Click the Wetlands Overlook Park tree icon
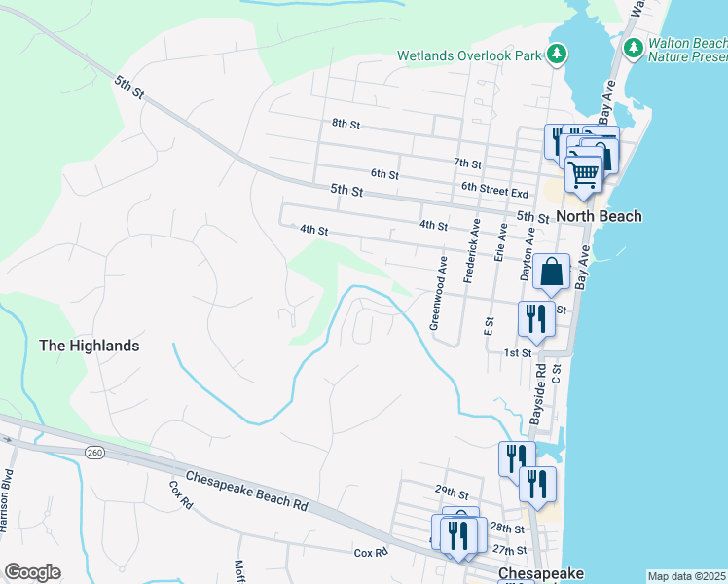 557,54
